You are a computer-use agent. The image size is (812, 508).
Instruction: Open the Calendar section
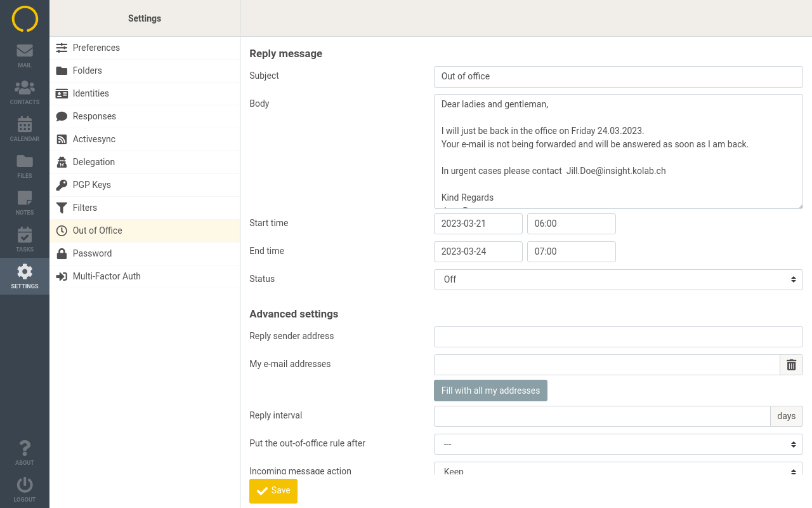click(25, 129)
